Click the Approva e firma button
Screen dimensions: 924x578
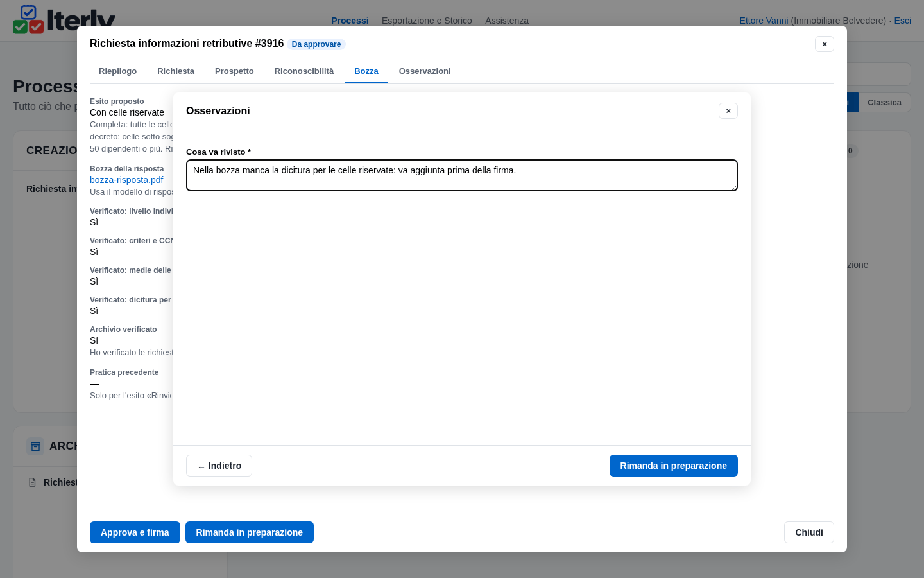(x=135, y=532)
